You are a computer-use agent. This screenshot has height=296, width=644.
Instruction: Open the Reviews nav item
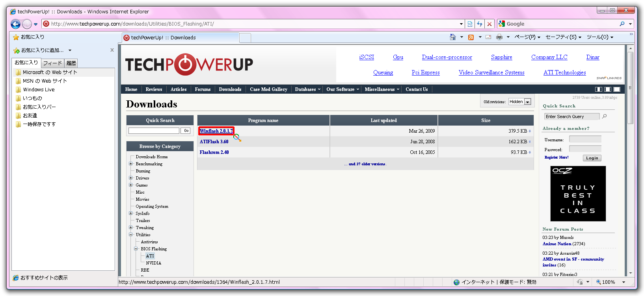coord(154,89)
